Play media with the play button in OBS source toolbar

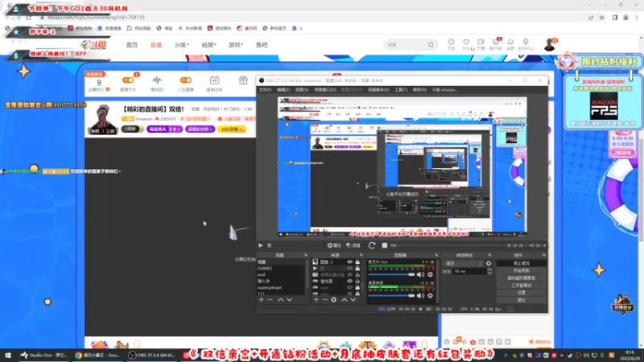pyautogui.click(x=260, y=245)
